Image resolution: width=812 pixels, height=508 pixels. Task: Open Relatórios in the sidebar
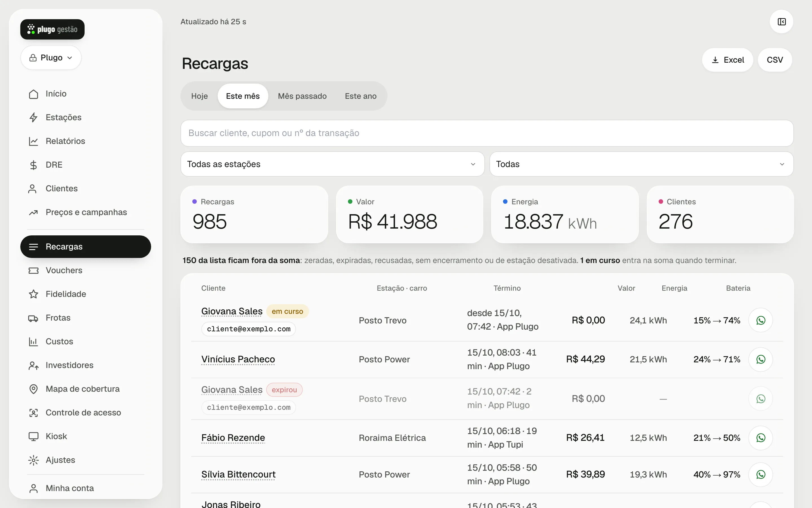[x=85, y=141]
